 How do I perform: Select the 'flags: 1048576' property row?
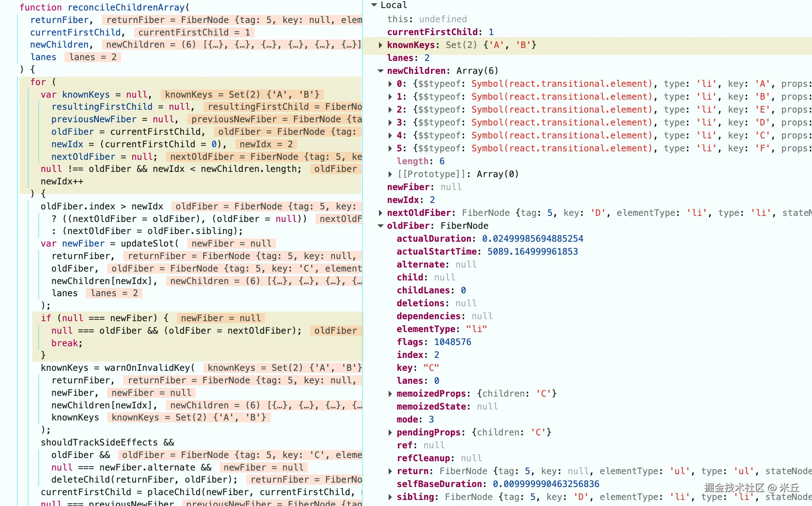coord(434,342)
